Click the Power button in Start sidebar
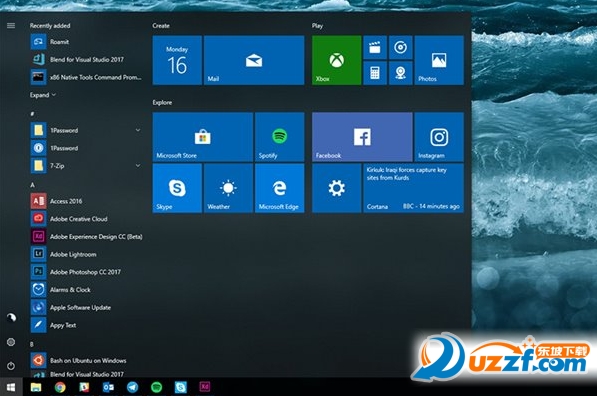This screenshot has height=396, width=597. pos(11,366)
